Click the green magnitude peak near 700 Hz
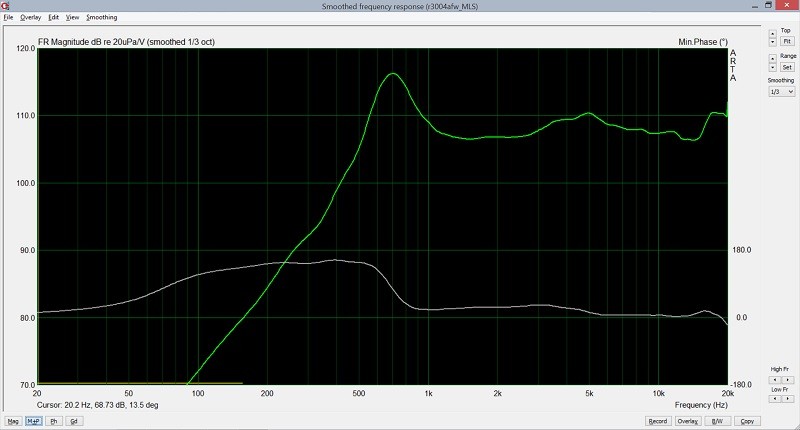800x430 pixels. tap(392, 73)
